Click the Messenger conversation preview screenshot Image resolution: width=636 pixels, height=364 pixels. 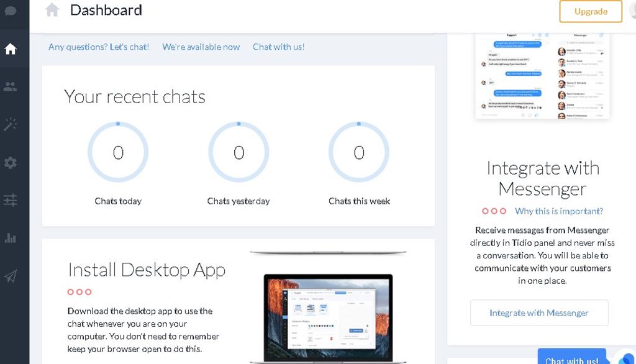(x=542, y=75)
